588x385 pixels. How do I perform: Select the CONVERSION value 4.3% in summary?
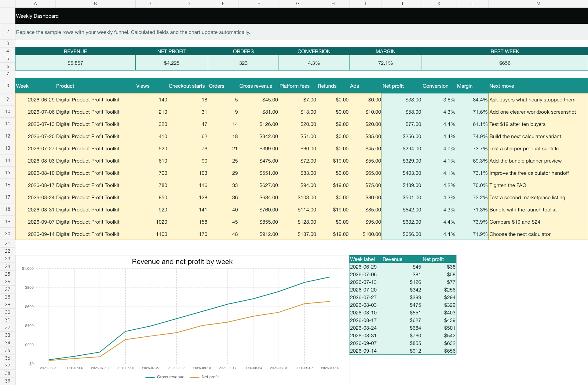[314, 63]
